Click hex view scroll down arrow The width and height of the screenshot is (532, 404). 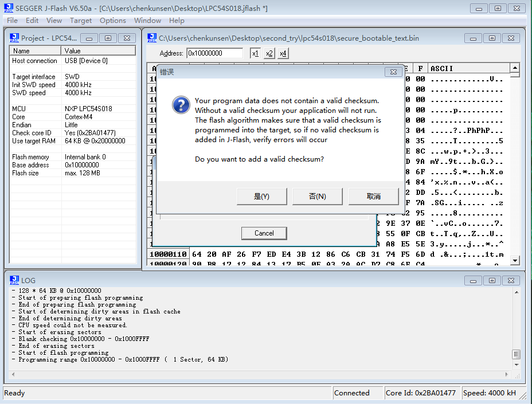tap(515, 261)
